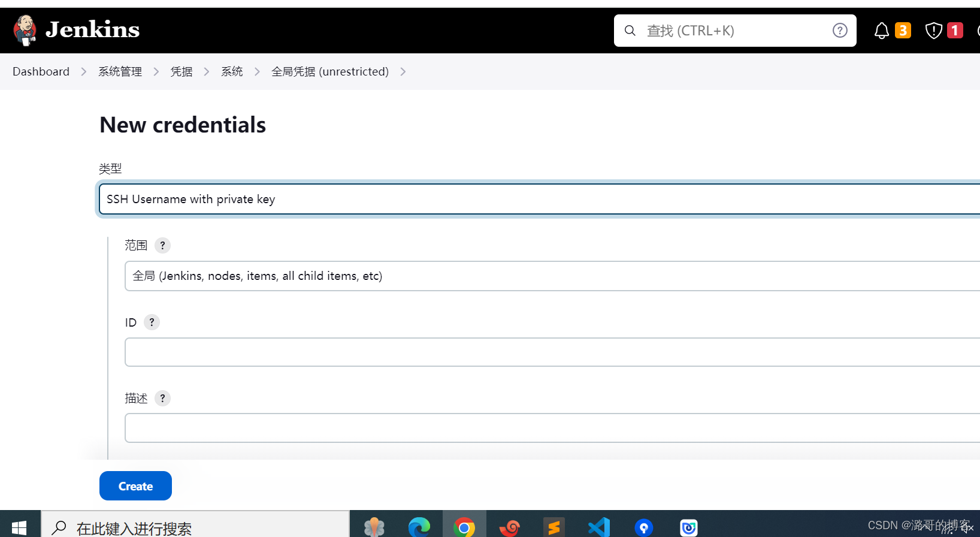Click the Create button
Image resolution: width=980 pixels, height=537 pixels.
pos(135,486)
